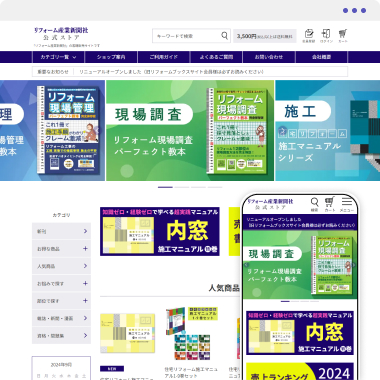Expand the 部位で探す category plus

85,301
